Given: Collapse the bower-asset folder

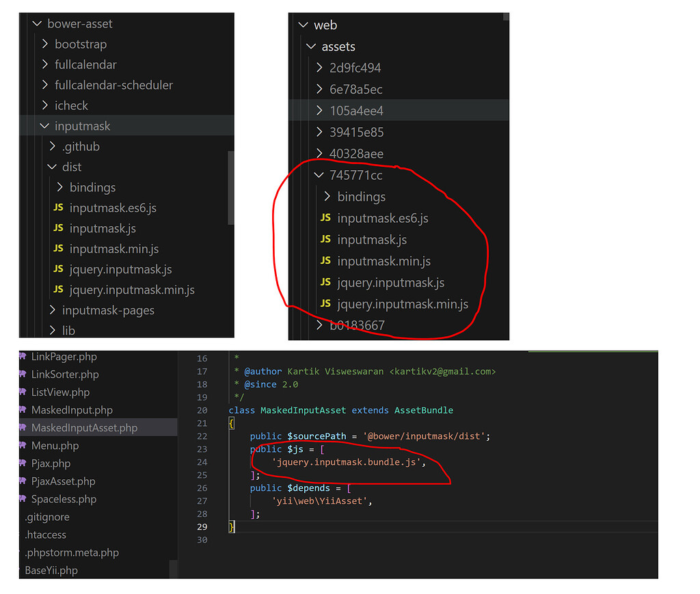Looking at the screenshot, I should click(38, 23).
